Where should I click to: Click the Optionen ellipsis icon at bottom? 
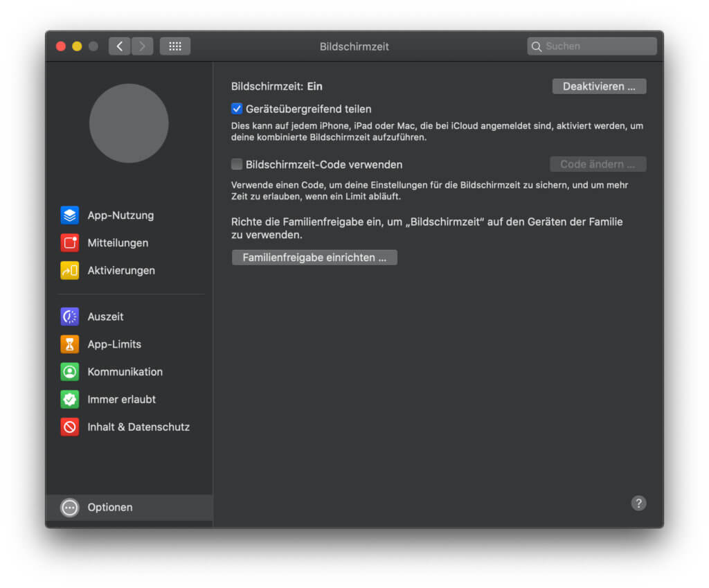click(x=69, y=507)
